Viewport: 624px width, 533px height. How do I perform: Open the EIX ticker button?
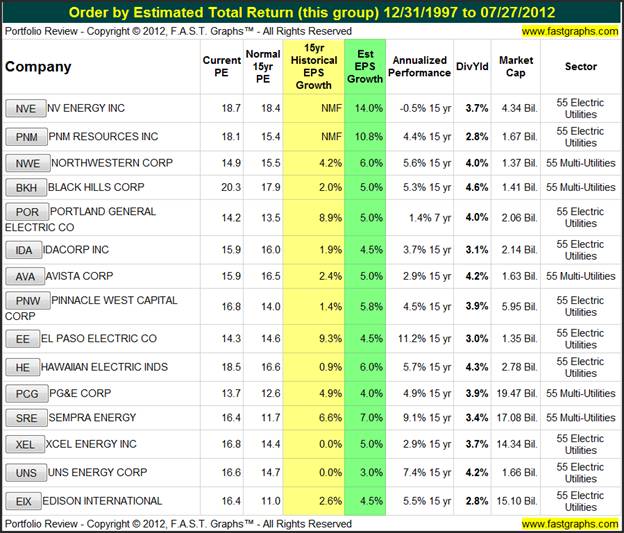(23, 501)
